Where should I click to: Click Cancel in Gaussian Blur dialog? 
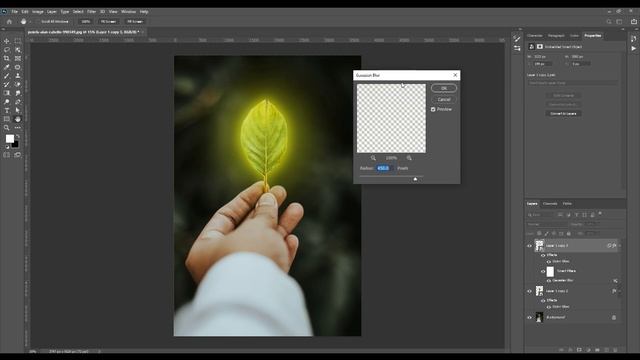[444, 100]
